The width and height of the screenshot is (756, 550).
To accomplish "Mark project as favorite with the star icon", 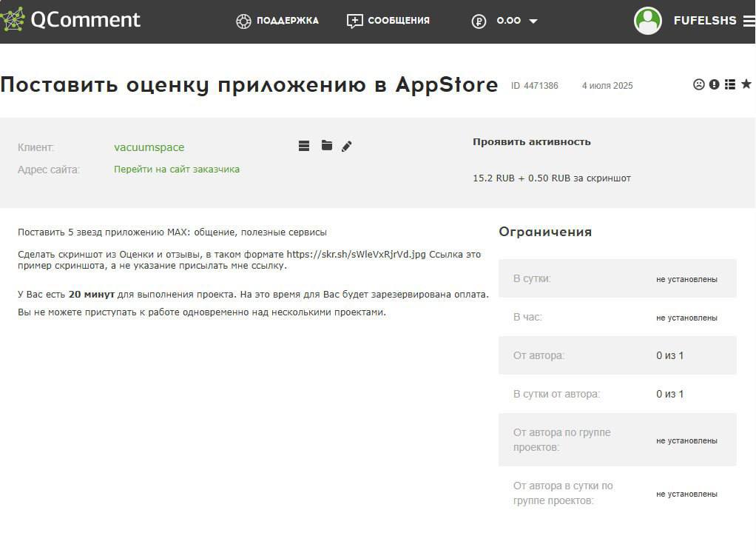I will (x=745, y=84).
